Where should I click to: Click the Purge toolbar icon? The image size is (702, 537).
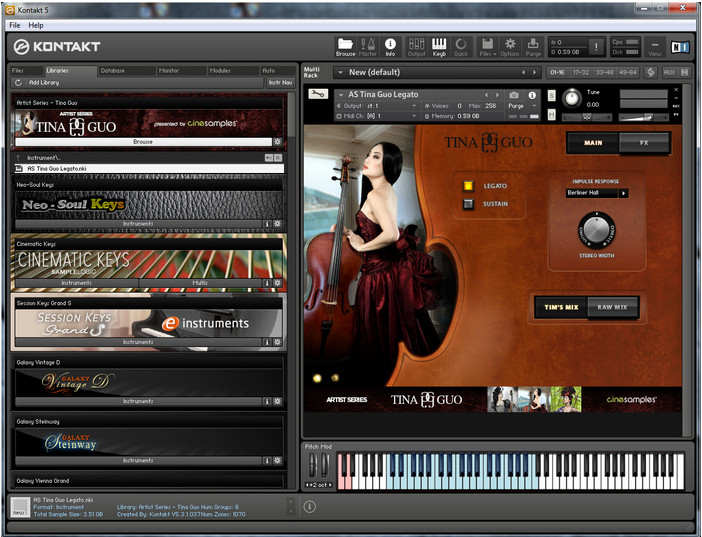point(533,47)
